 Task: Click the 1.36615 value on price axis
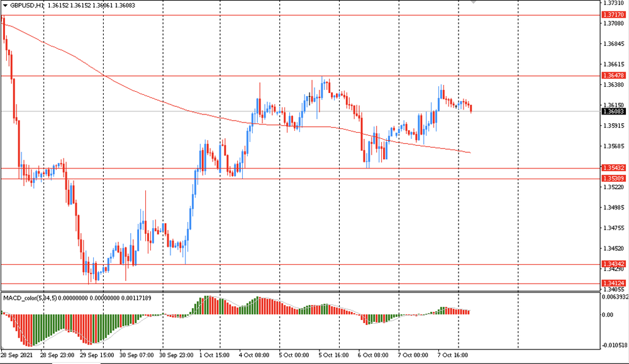[x=614, y=64]
